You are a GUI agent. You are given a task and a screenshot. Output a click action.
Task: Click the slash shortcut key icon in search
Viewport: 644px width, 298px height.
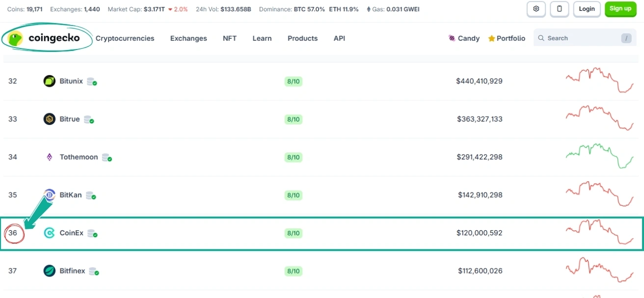(626, 38)
